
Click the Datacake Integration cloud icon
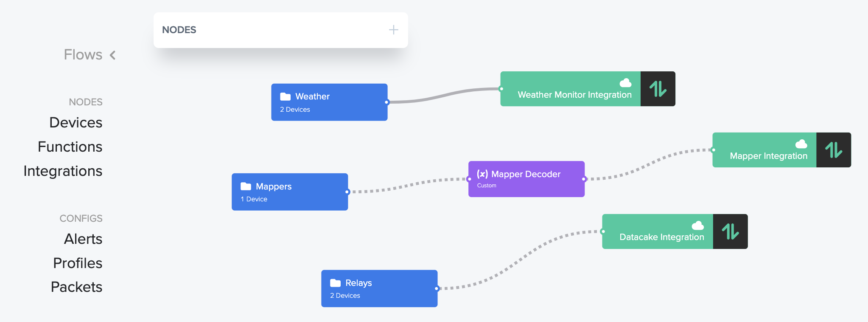tap(698, 225)
